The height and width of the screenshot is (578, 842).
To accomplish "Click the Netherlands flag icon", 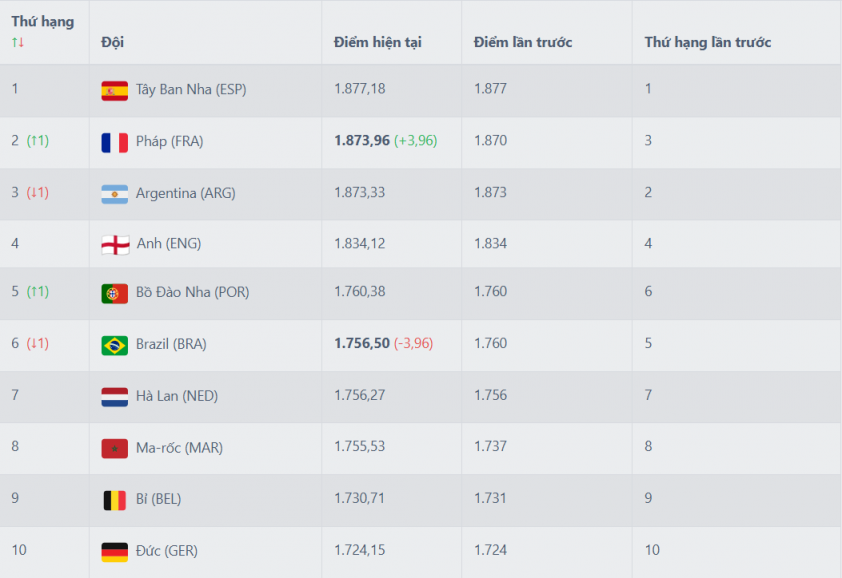I will [114, 397].
